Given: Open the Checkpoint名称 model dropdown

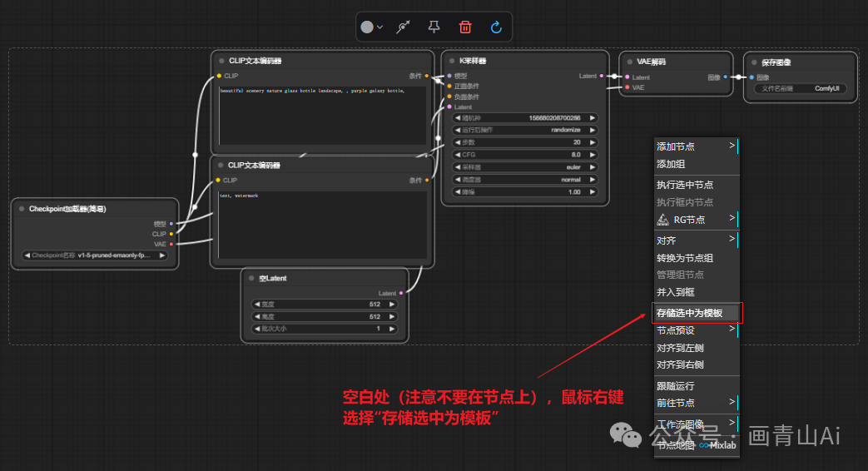Looking at the screenshot, I should (94, 255).
